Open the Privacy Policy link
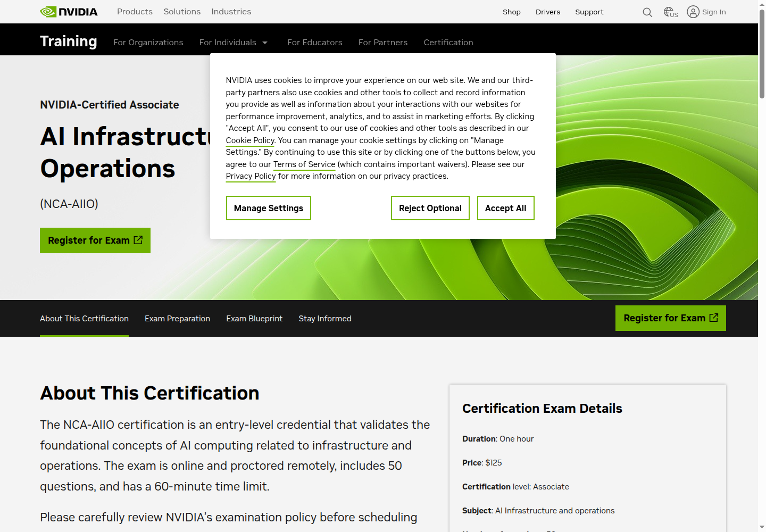The image size is (766, 532). [251, 176]
